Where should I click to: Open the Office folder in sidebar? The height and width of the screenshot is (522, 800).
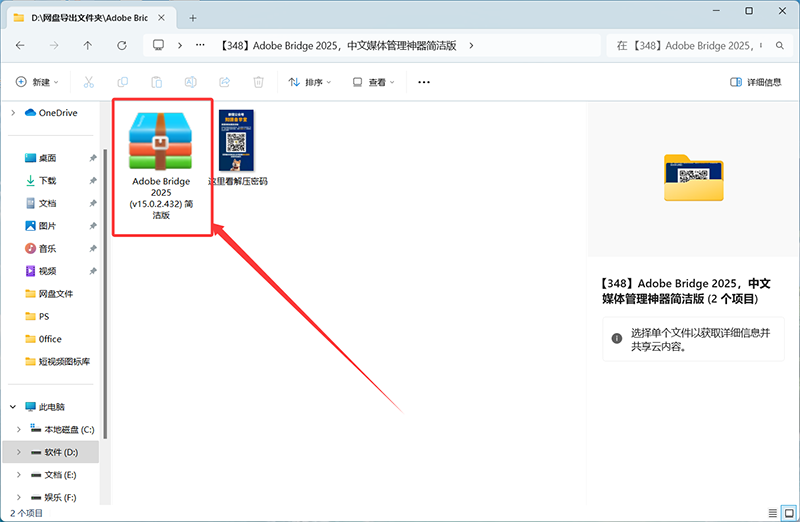point(43,339)
